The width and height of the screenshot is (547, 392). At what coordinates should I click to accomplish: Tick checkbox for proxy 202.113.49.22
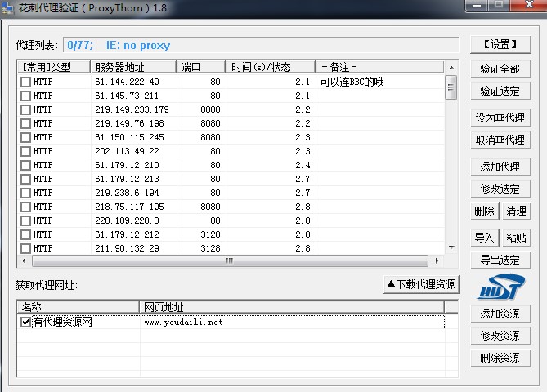pyautogui.click(x=25, y=151)
